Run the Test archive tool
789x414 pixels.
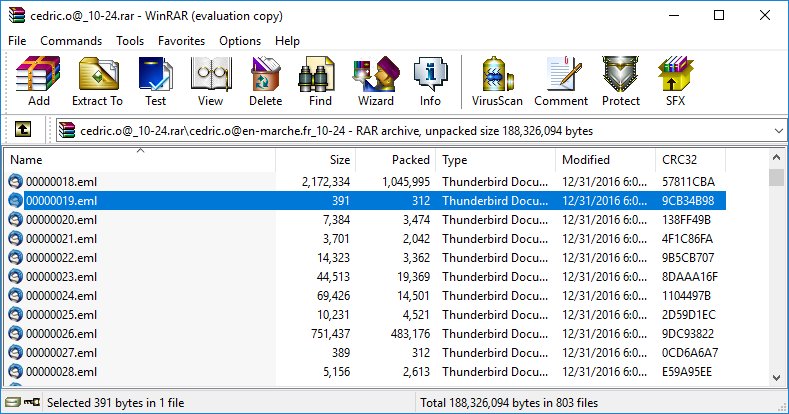155,81
